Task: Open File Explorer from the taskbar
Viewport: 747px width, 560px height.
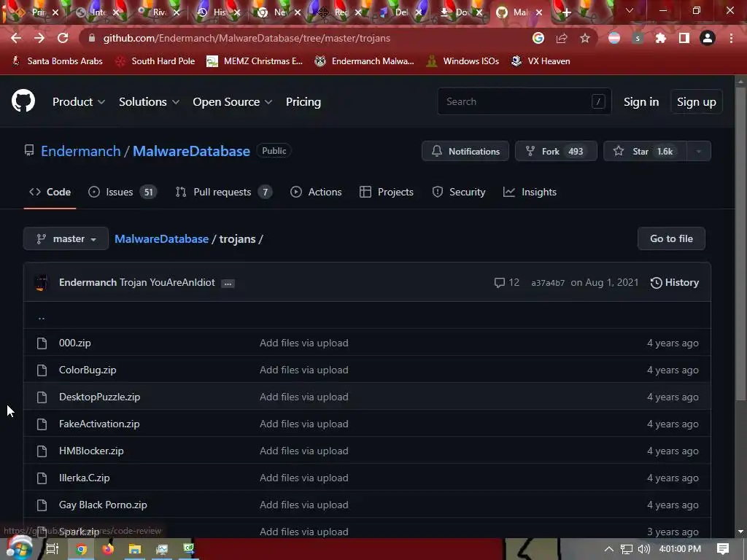Action: point(135,549)
